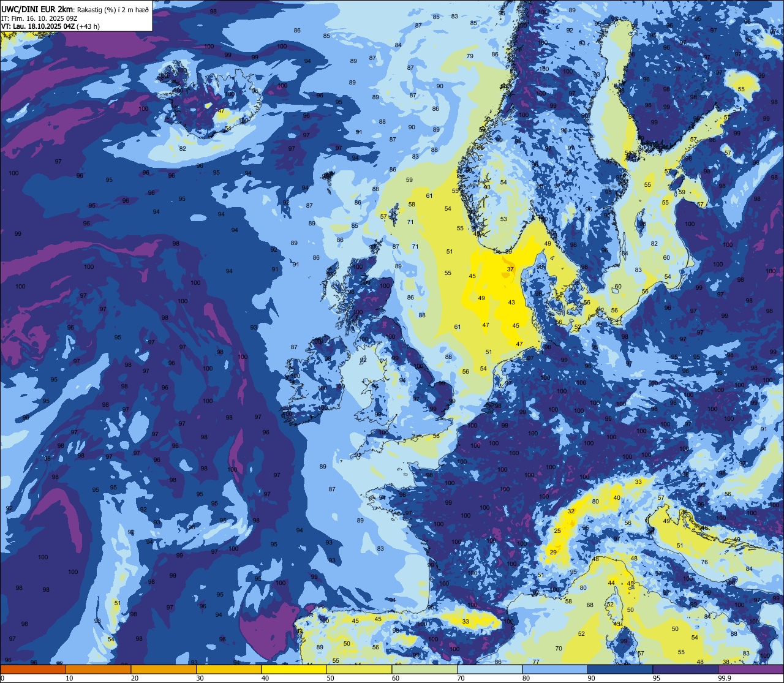This screenshot has width=784, height=683.
Task: Select the 70–80 pale blue legend swatch
Action: pyautogui.click(x=489, y=670)
